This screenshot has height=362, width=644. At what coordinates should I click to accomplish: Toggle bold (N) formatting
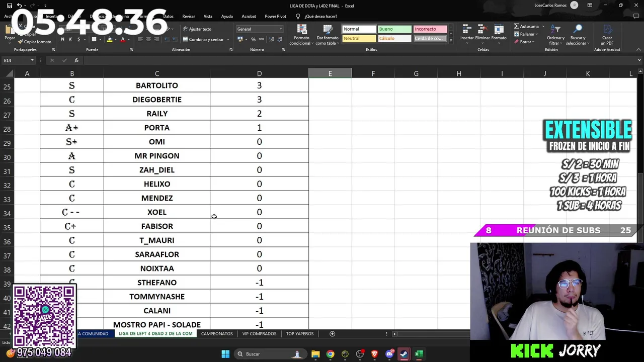click(x=62, y=39)
